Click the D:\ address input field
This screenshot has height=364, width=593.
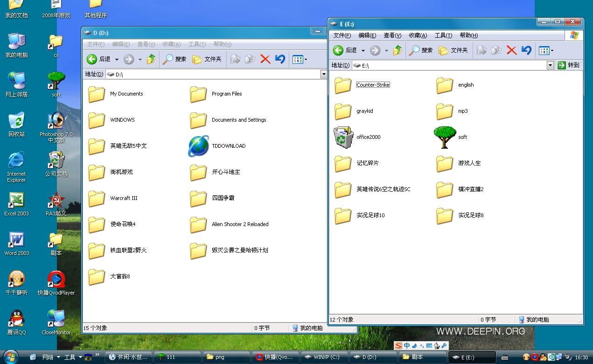click(x=213, y=74)
